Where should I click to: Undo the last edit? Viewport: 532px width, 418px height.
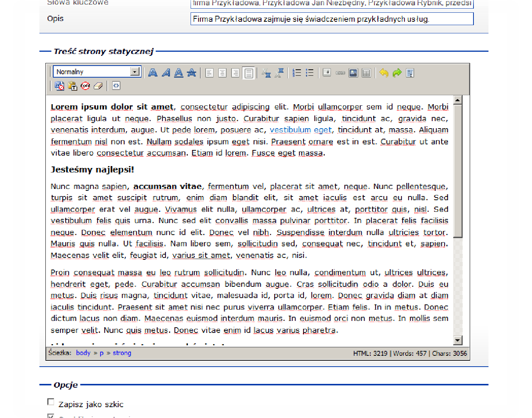pos(384,73)
